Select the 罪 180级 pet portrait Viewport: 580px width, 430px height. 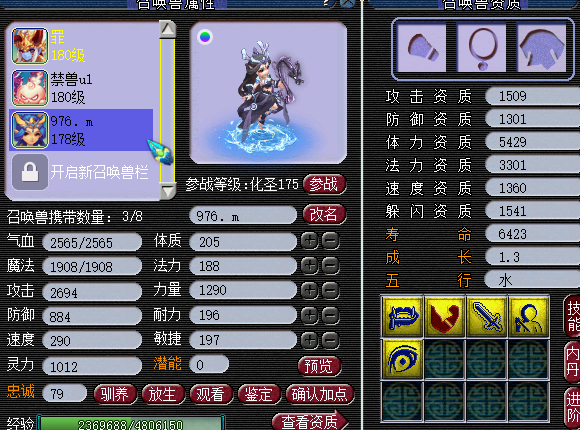(x=30, y=46)
